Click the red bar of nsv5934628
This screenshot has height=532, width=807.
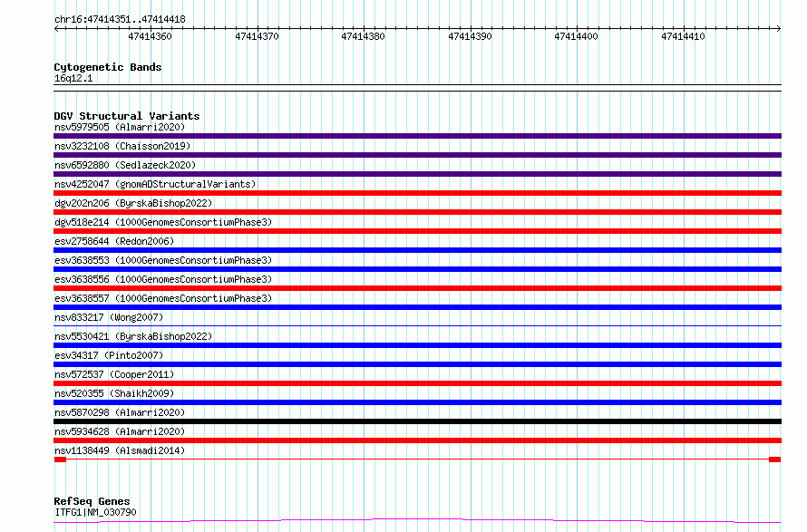click(417, 440)
